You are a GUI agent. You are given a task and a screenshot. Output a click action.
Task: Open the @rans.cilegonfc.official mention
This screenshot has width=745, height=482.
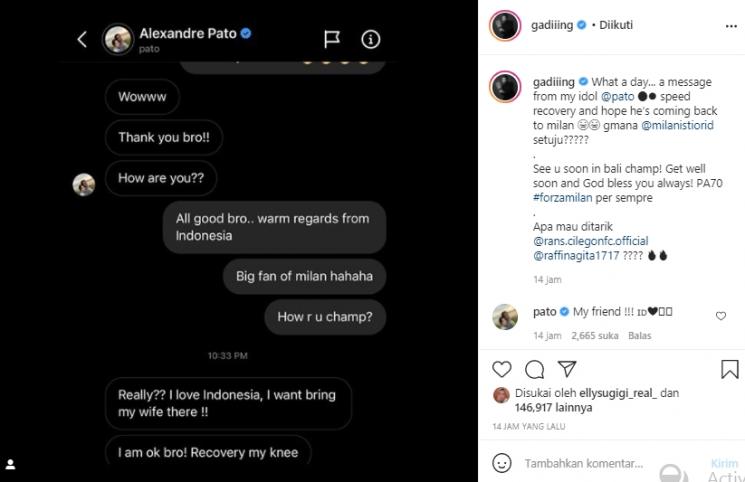coord(590,241)
